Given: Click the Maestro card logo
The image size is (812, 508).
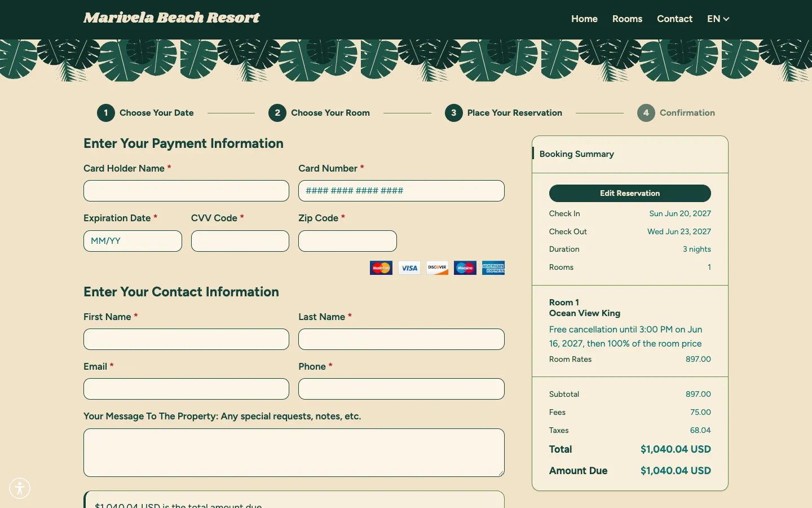Looking at the screenshot, I should tap(465, 268).
